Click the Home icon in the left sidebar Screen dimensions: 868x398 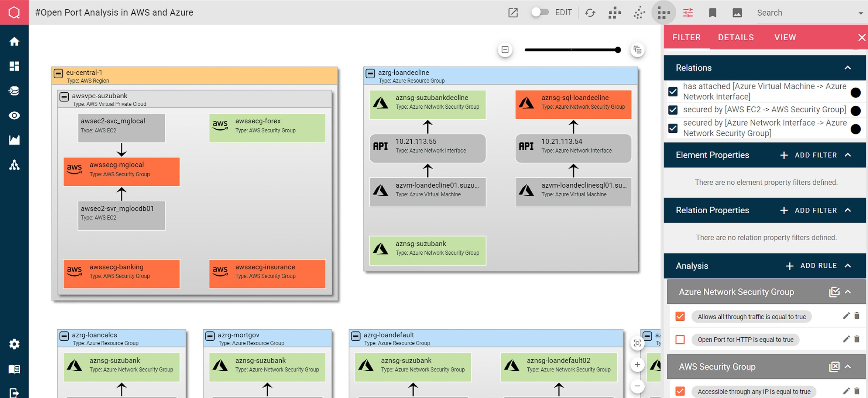click(14, 41)
